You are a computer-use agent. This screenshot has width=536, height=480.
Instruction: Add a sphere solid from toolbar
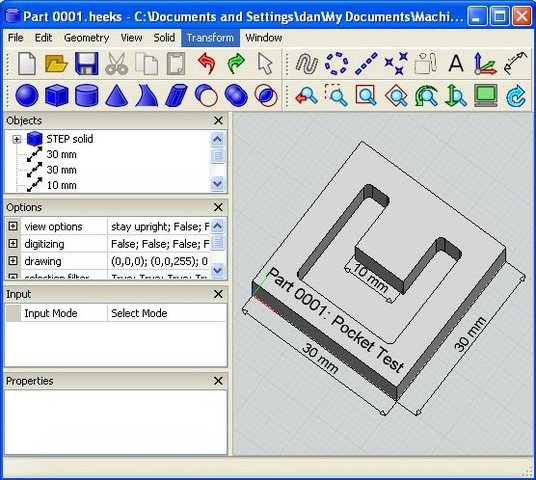pos(27,95)
